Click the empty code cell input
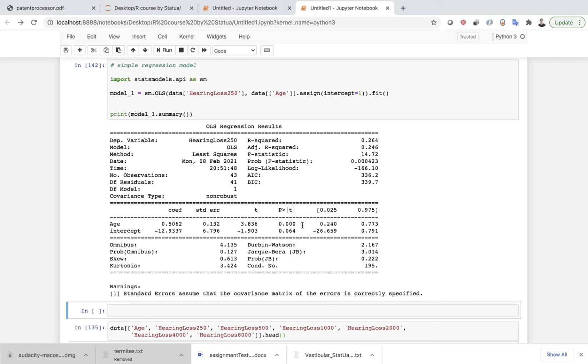This screenshot has height=364, width=588. (x=313, y=311)
